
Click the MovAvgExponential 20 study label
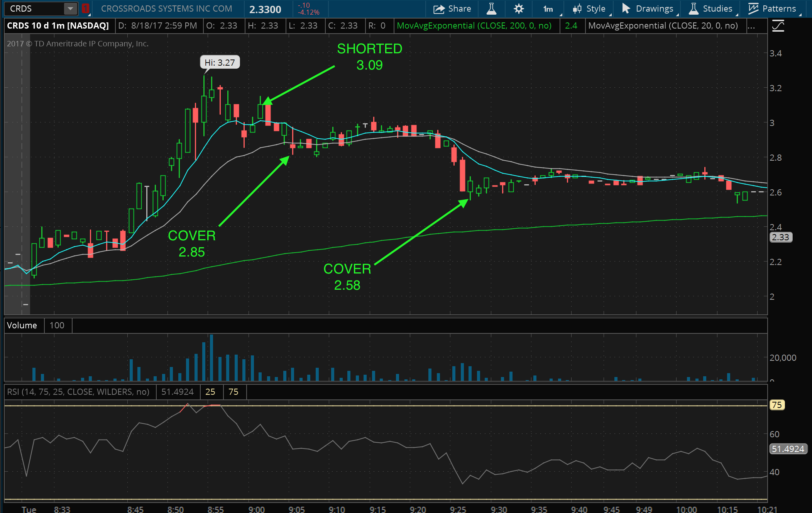click(x=663, y=26)
